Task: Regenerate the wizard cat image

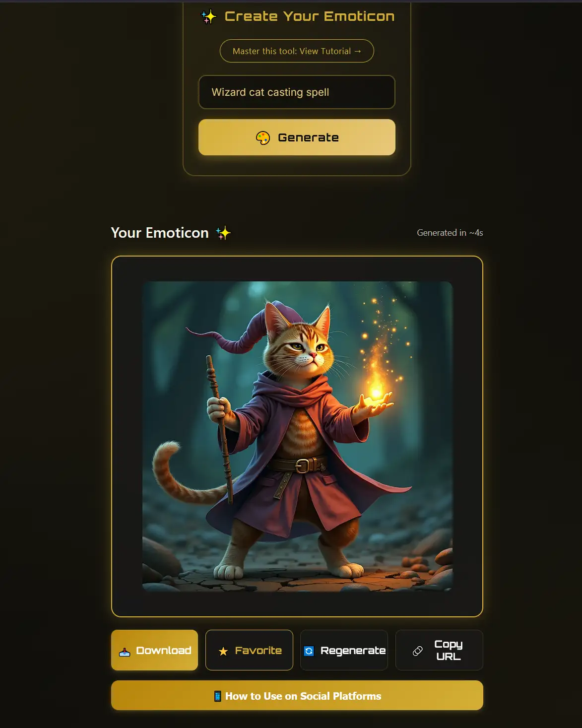Action: coord(344,650)
